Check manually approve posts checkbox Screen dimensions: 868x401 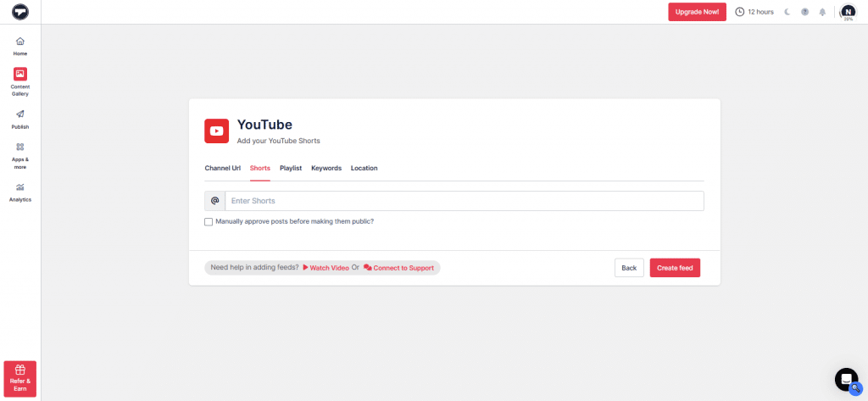pyautogui.click(x=209, y=222)
